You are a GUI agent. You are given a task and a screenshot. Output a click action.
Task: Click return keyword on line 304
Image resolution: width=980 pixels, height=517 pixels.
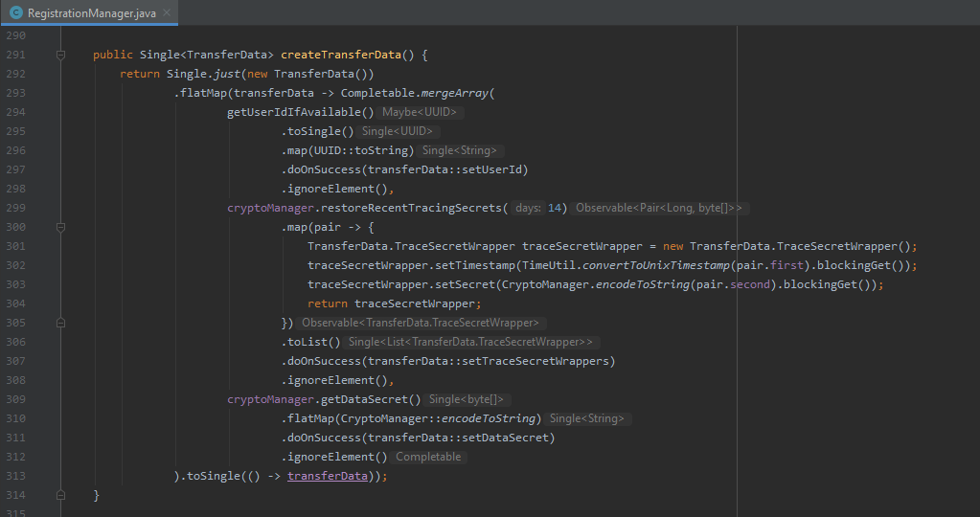(x=328, y=304)
